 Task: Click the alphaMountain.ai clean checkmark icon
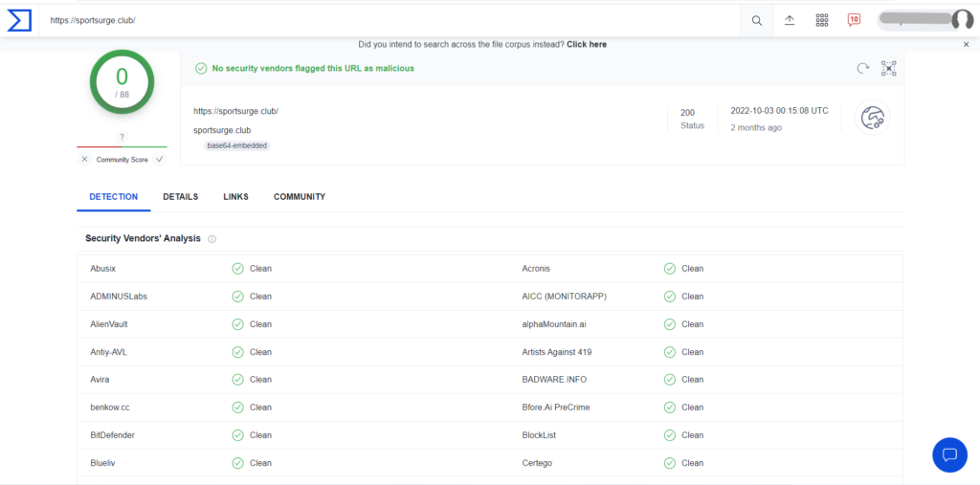669,324
